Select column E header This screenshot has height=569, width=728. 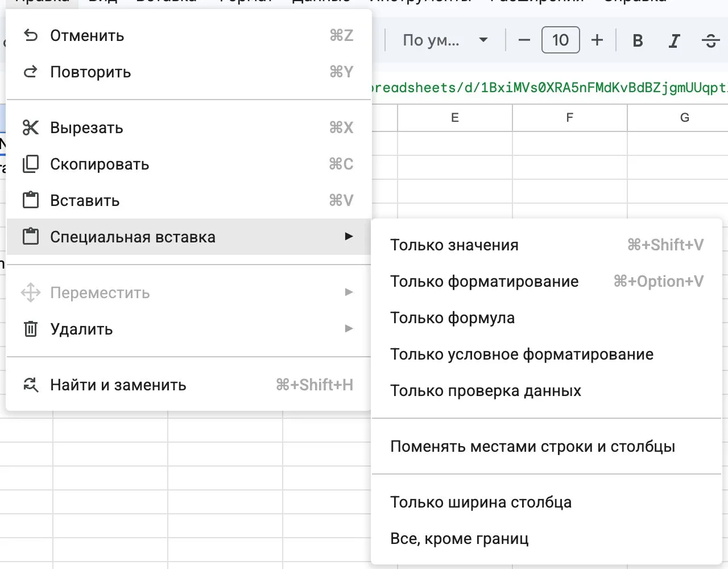[455, 118]
